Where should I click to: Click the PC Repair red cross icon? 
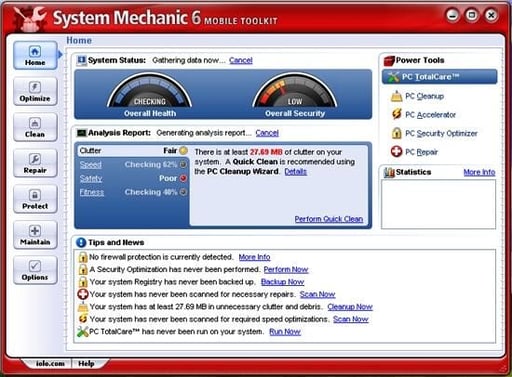[396, 152]
